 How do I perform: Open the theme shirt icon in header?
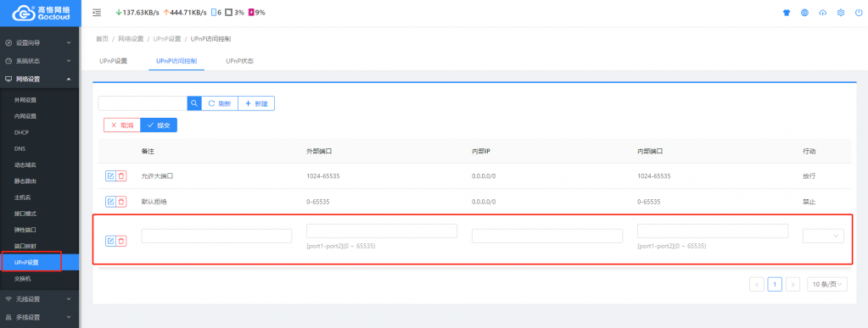tap(787, 13)
